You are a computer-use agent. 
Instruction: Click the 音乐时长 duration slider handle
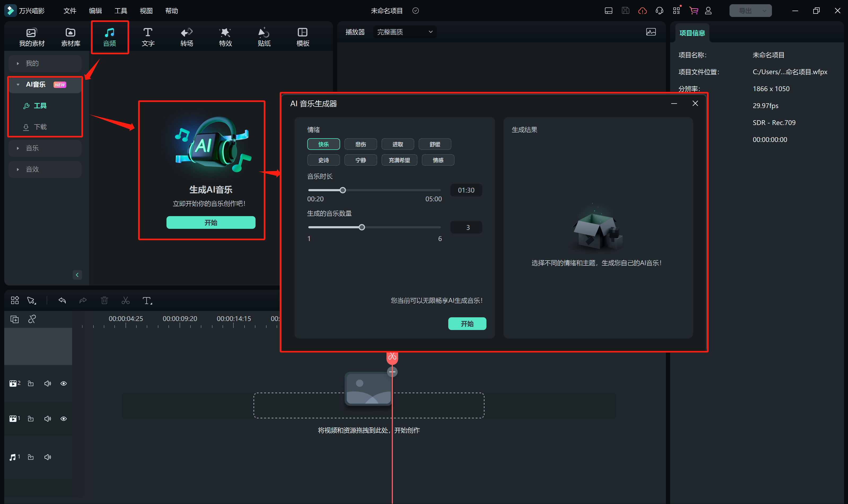[342, 190]
